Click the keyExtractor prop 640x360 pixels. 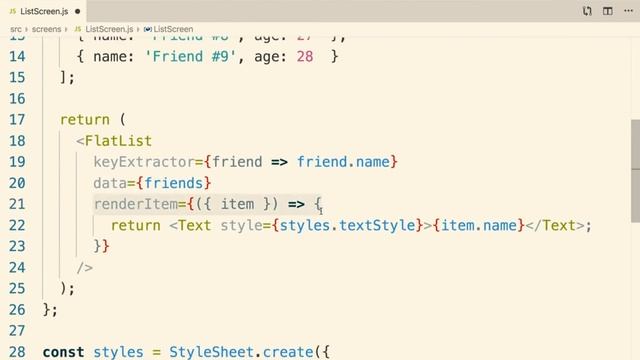[144, 162]
